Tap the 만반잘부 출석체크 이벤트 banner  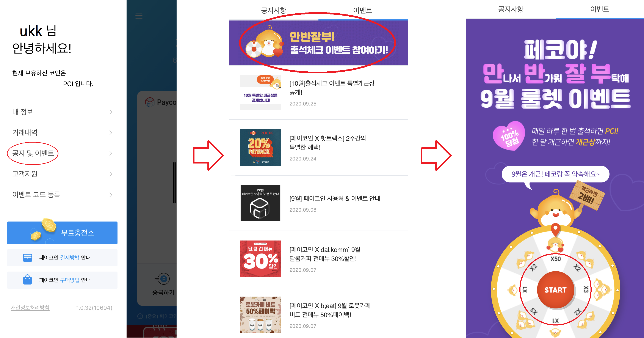[x=318, y=43]
